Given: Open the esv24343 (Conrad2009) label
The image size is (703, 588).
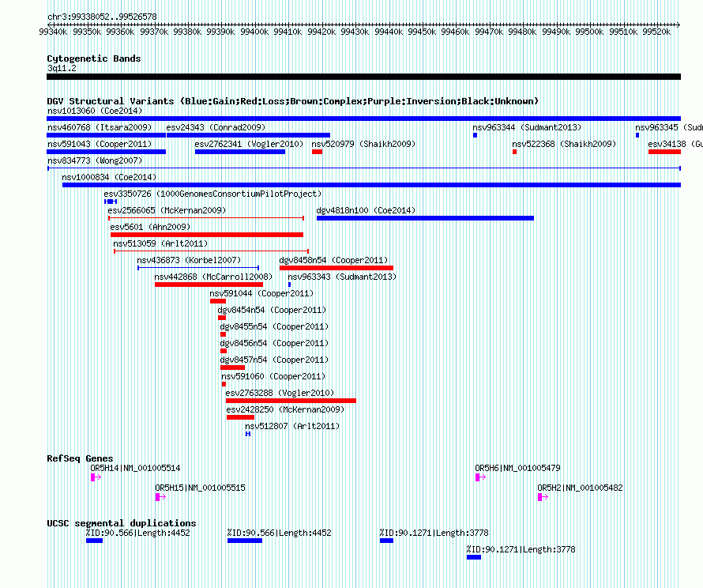Looking at the screenshot, I should coord(216,127).
